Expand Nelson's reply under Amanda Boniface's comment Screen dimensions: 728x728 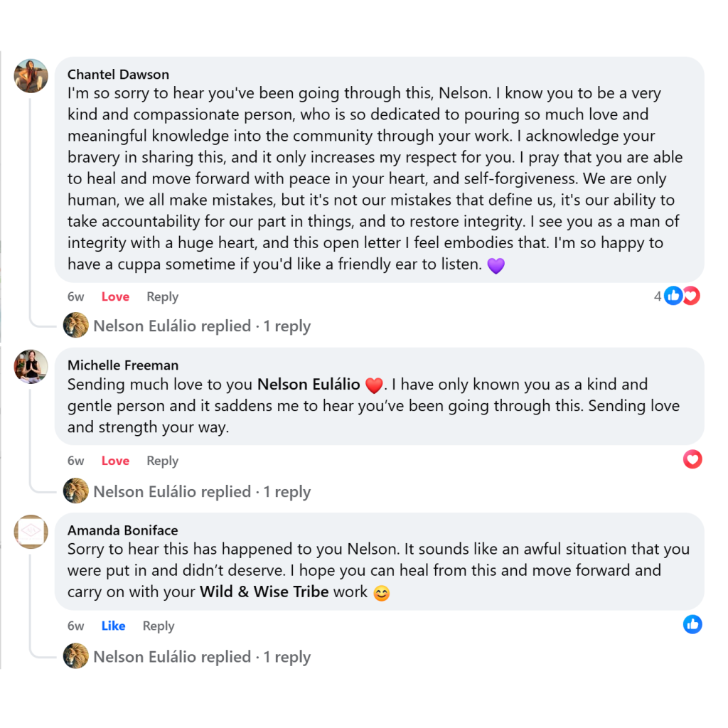202,657
